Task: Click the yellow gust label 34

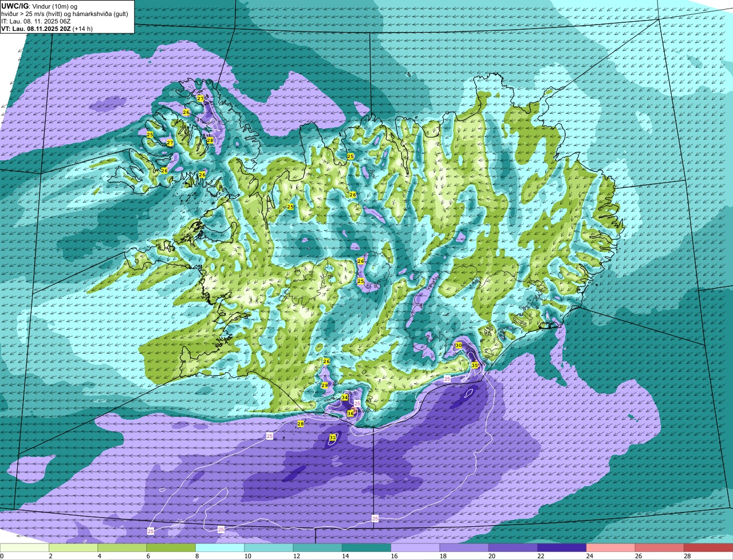Action: [345, 397]
